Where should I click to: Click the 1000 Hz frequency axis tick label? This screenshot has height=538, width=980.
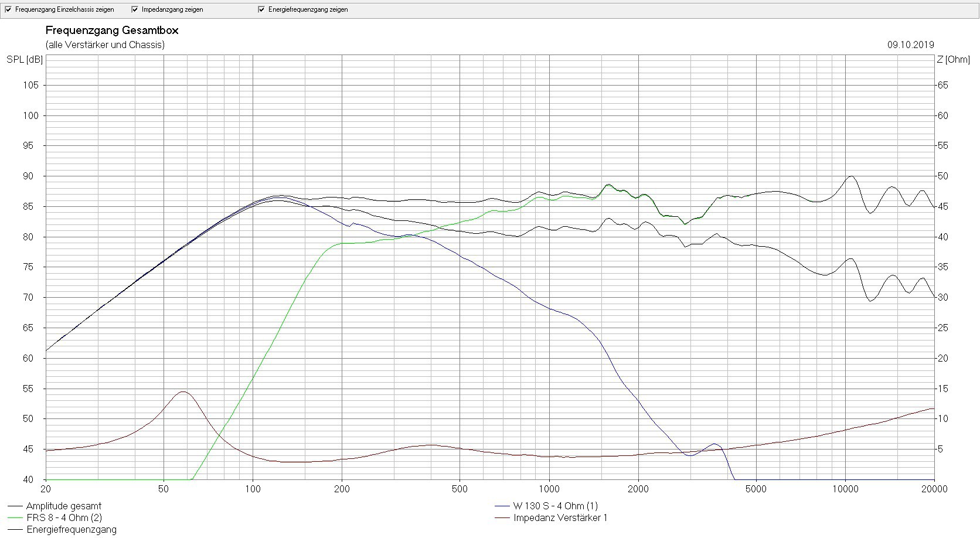coord(549,489)
